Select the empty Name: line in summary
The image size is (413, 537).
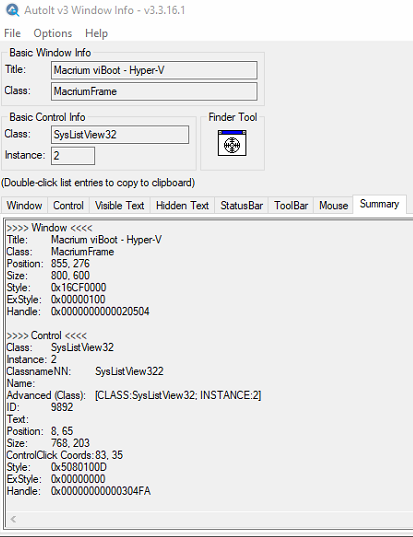[21, 384]
